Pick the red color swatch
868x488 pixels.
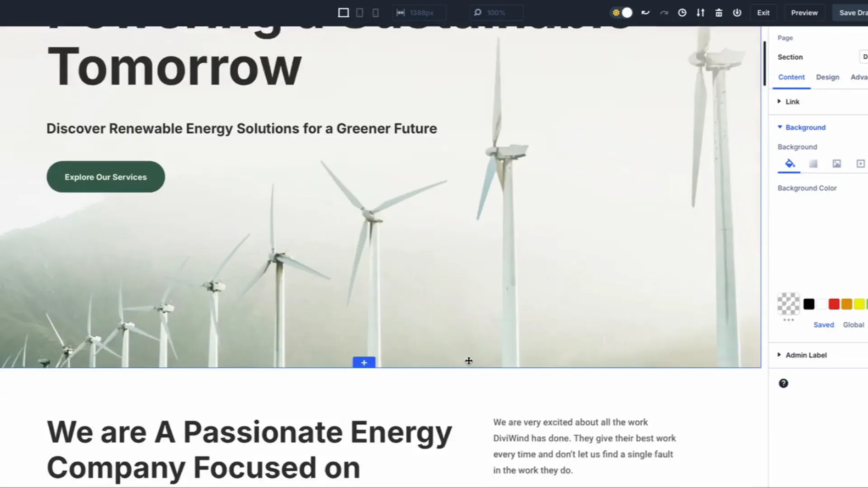834,304
